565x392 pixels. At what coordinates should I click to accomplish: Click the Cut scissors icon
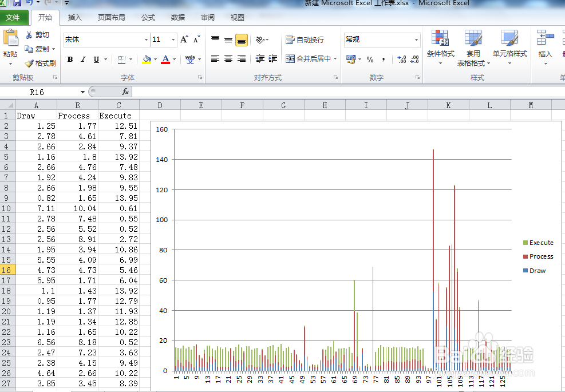coord(29,34)
